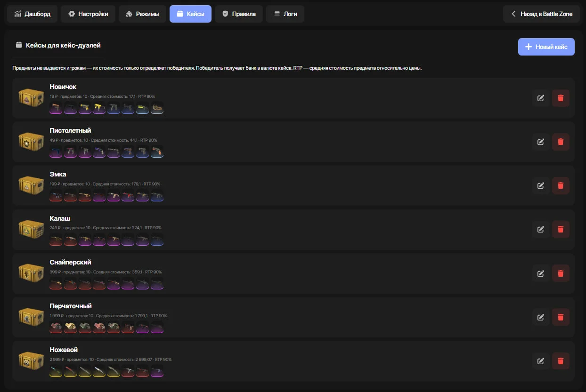Open the Правила tab
586x392 pixels.
click(x=239, y=14)
